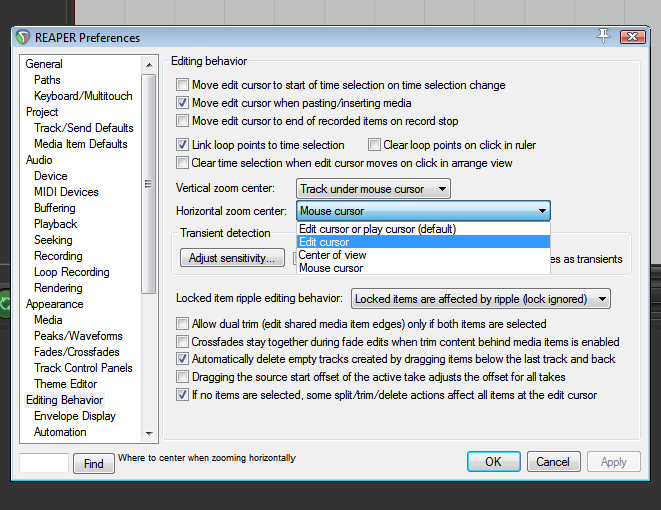
Task: Click the preferences search input field
Action: pos(44,463)
